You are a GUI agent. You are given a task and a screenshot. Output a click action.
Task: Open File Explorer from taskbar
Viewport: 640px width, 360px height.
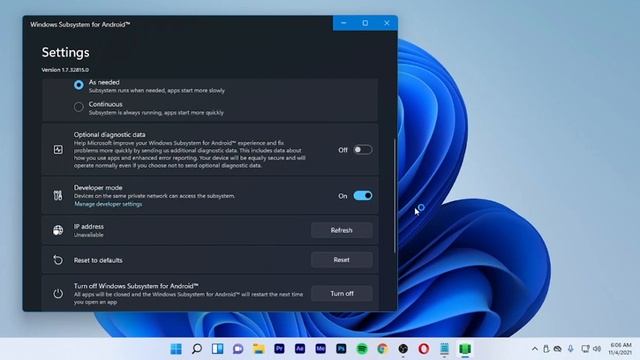tap(259, 349)
